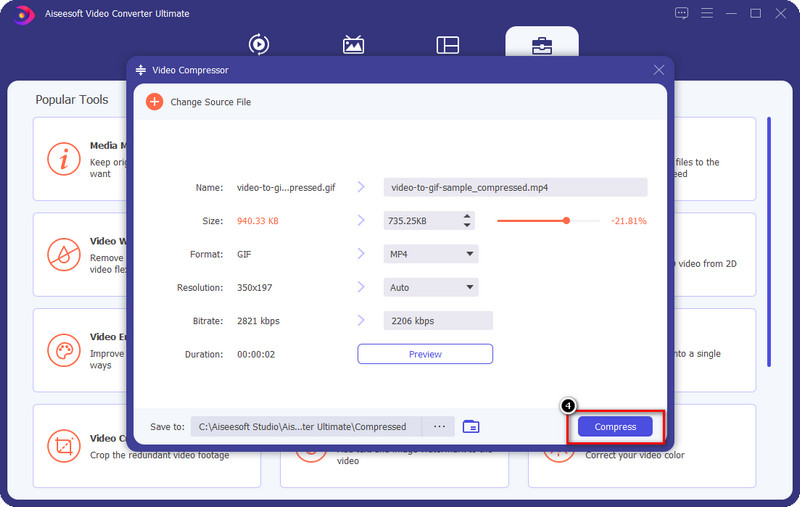
Task: Browse save path with three-dots button
Action: pos(438,427)
